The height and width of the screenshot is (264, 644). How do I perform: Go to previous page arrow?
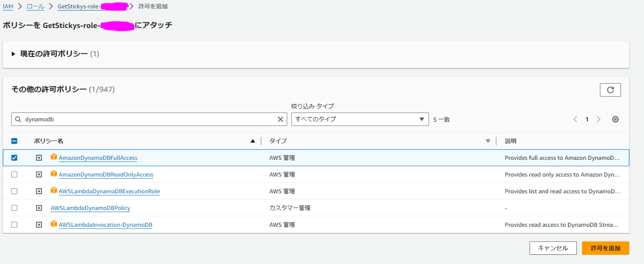coord(575,119)
